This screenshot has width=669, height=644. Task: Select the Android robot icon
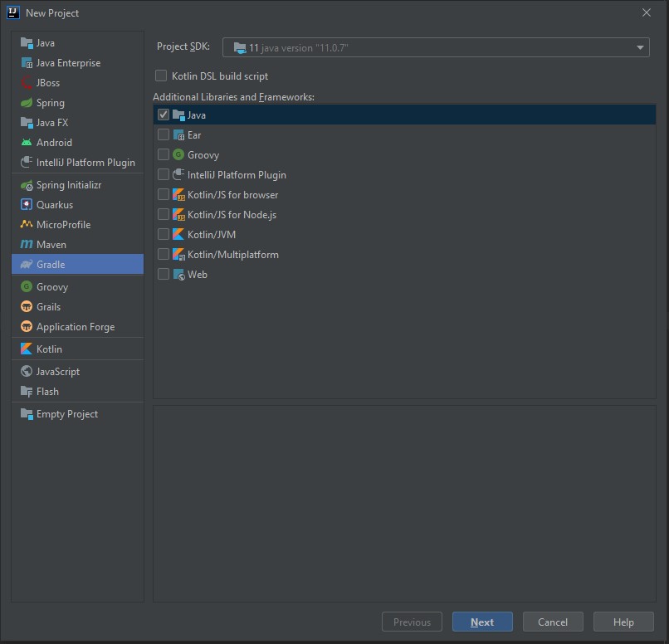point(27,143)
